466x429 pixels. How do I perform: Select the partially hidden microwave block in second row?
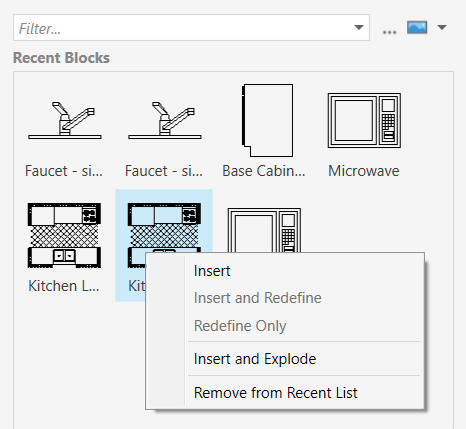[264, 230]
